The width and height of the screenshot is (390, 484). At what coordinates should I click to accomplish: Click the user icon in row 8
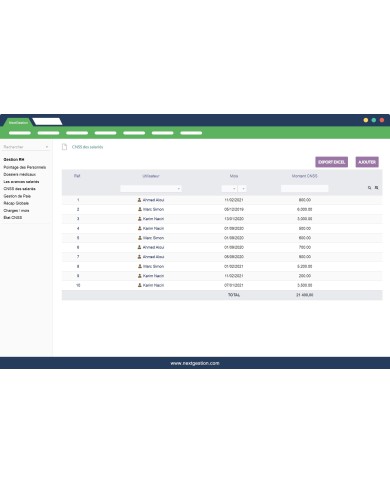(140, 266)
